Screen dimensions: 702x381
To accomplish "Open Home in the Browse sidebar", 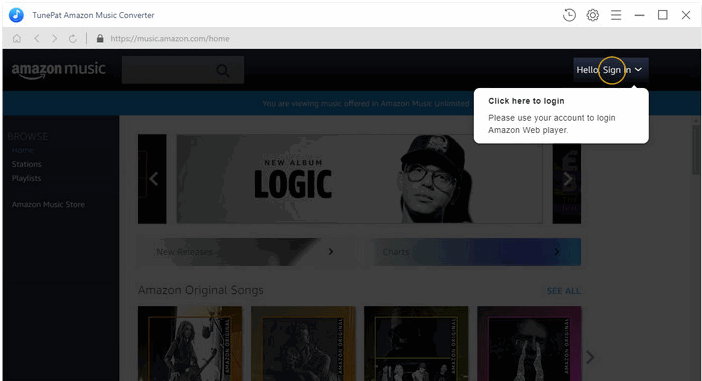I will tap(22, 150).
